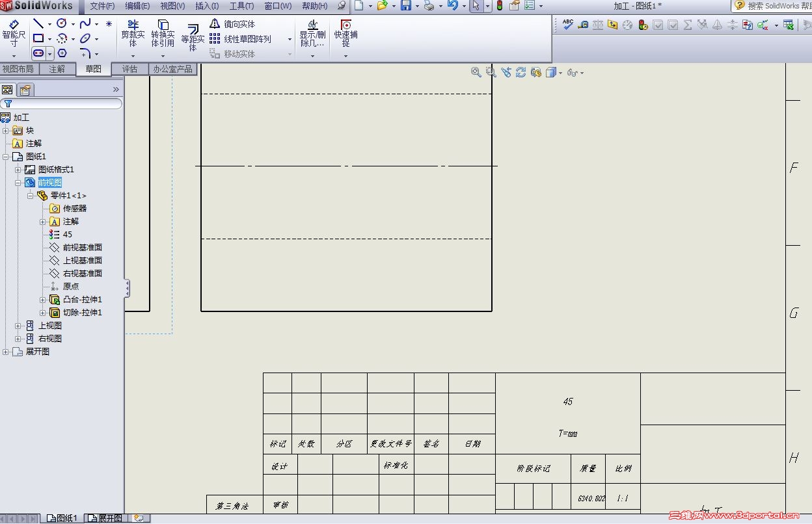Open the Line tool dropdown arrow
The width and height of the screenshot is (812, 524).
point(49,24)
